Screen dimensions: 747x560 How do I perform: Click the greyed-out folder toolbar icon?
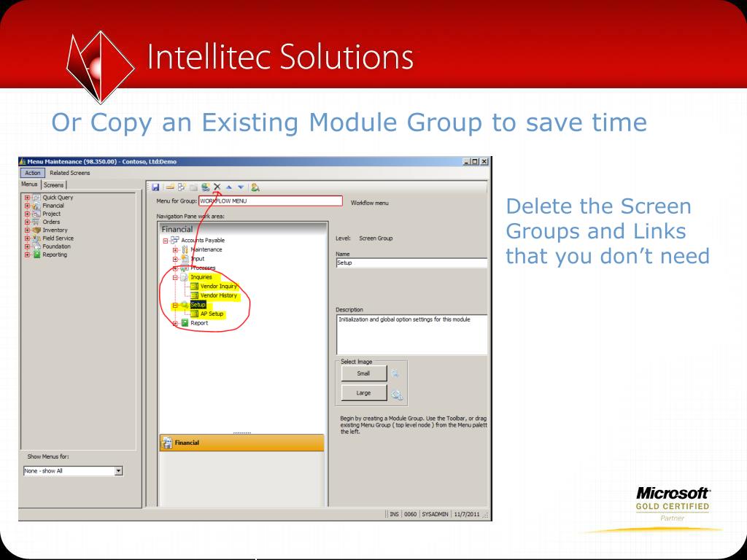coord(193,187)
